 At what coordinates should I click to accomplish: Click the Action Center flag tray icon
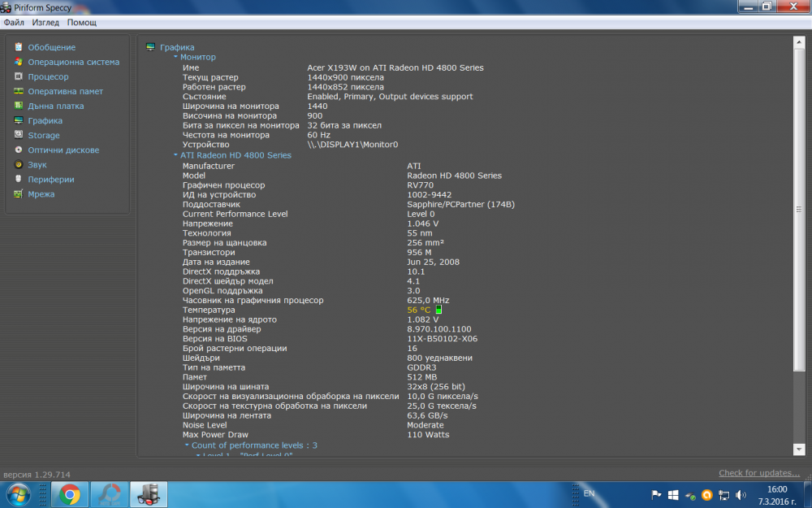[x=655, y=495]
